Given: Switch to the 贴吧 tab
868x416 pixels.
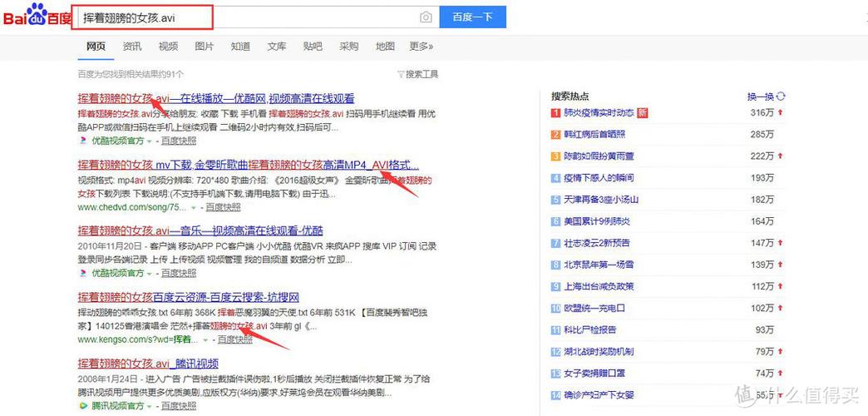Looking at the screenshot, I should pos(313,47).
